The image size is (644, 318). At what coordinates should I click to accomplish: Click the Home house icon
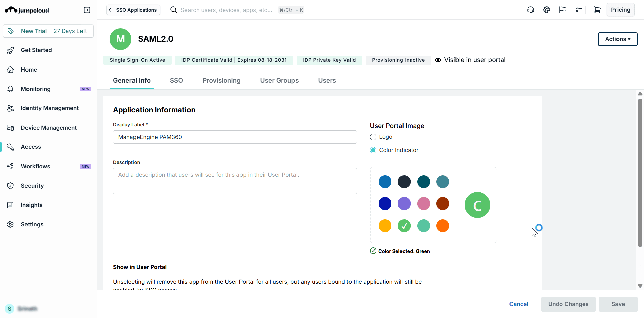(x=11, y=70)
